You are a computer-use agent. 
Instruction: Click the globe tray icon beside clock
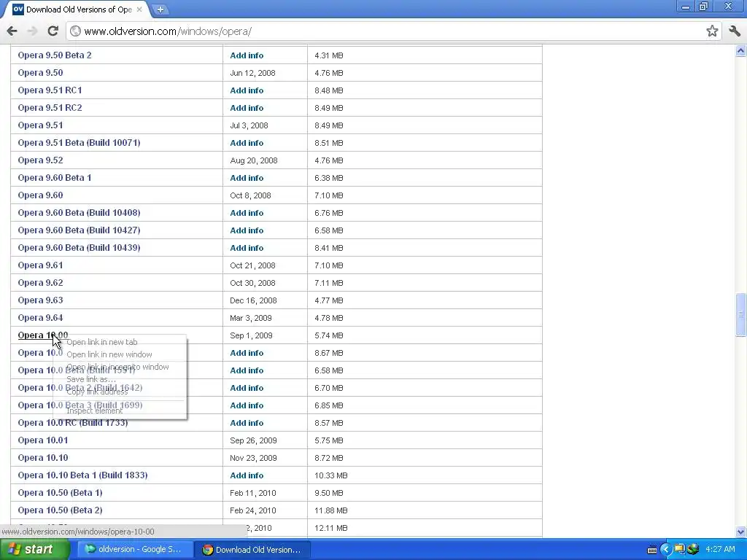pos(693,550)
